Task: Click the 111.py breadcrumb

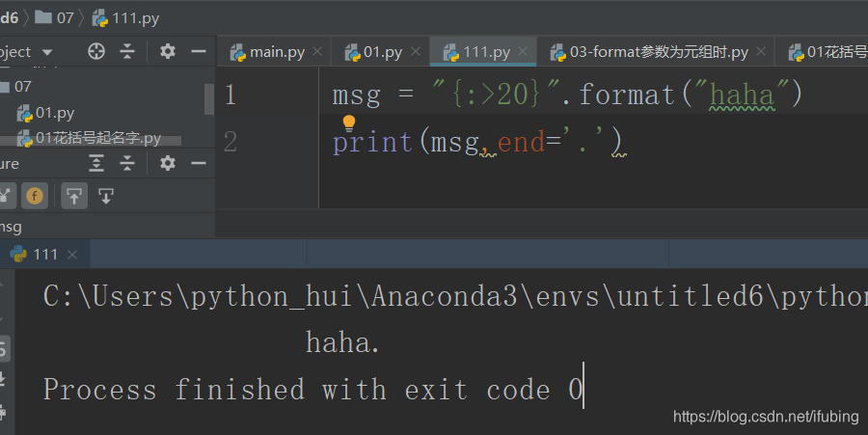Action: [x=125, y=18]
